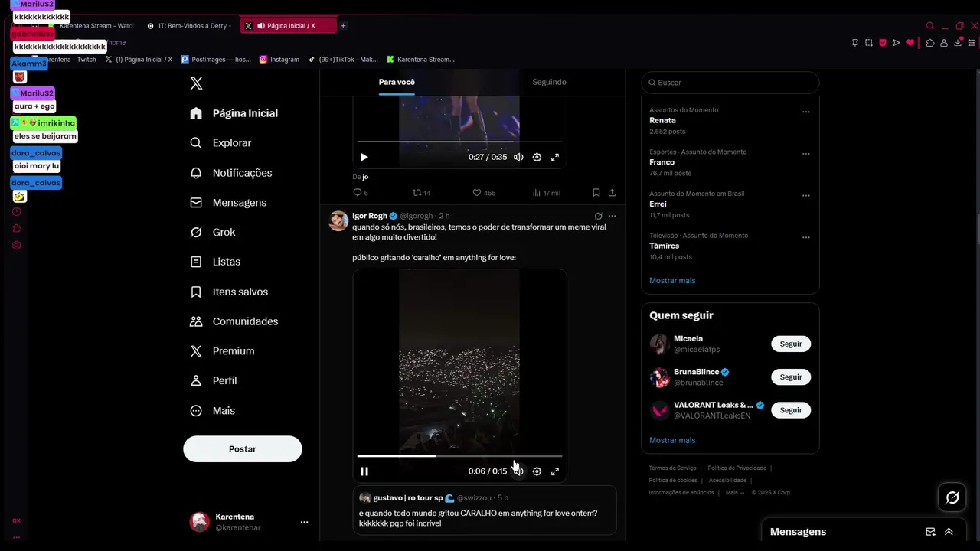Open more options for the Renata trend
The width and height of the screenshot is (980, 551).
coord(805,112)
